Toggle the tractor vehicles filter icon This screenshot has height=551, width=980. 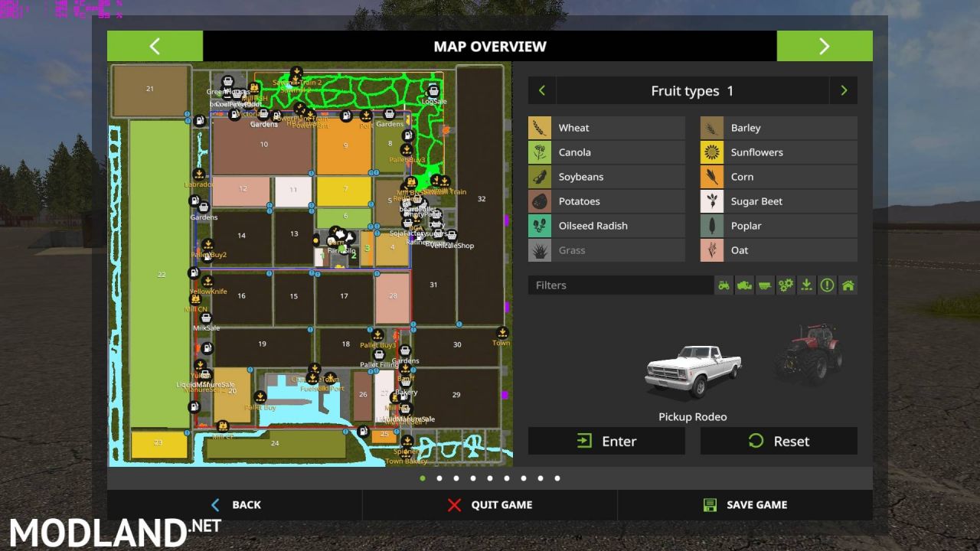pyautogui.click(x=724, y=285)
